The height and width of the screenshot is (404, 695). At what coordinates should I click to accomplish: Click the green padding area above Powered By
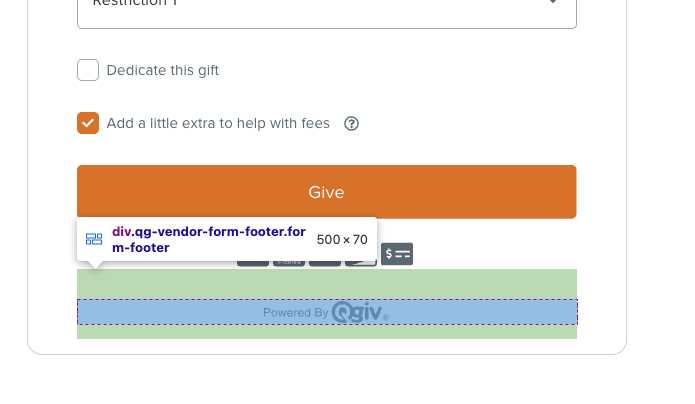tap(327, 284)
